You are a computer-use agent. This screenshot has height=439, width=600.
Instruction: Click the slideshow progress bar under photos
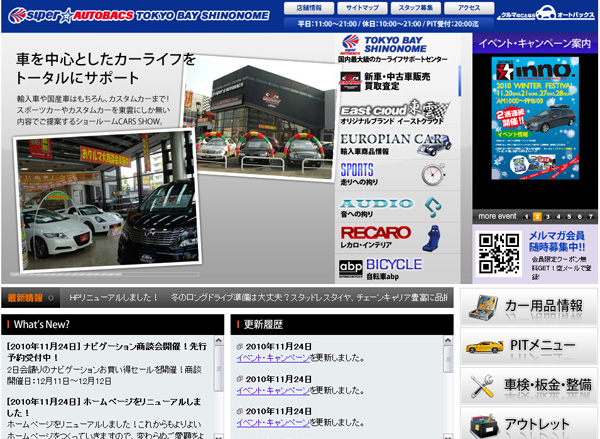coord(104,274)
